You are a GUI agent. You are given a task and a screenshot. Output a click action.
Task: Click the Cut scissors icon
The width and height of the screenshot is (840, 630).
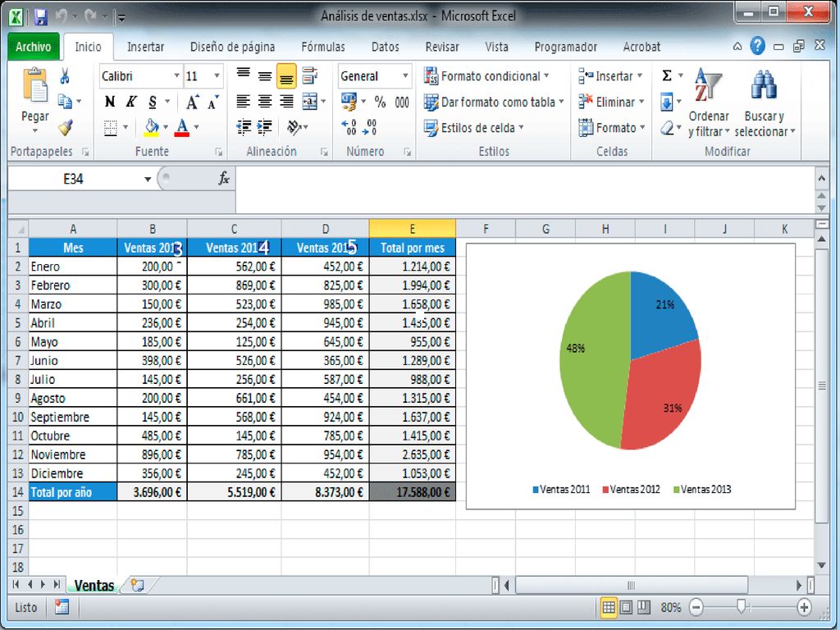(65, 76)
